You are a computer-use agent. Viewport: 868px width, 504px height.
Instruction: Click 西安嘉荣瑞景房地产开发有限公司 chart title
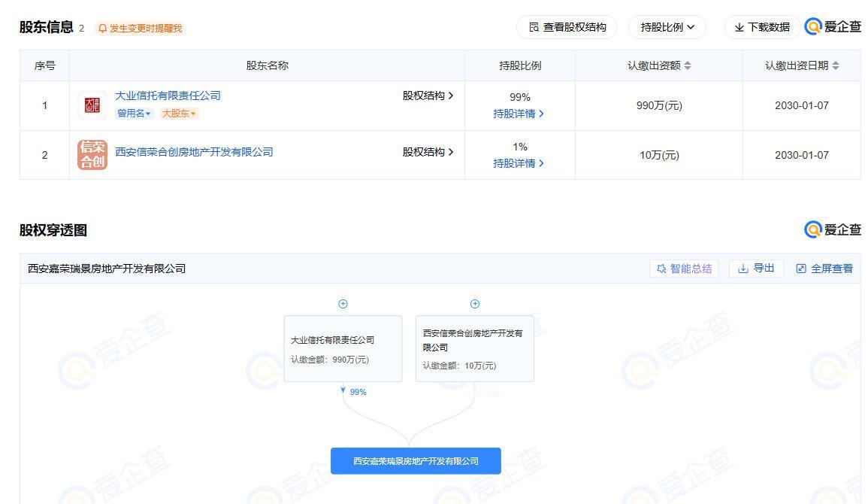coord(107,269)
